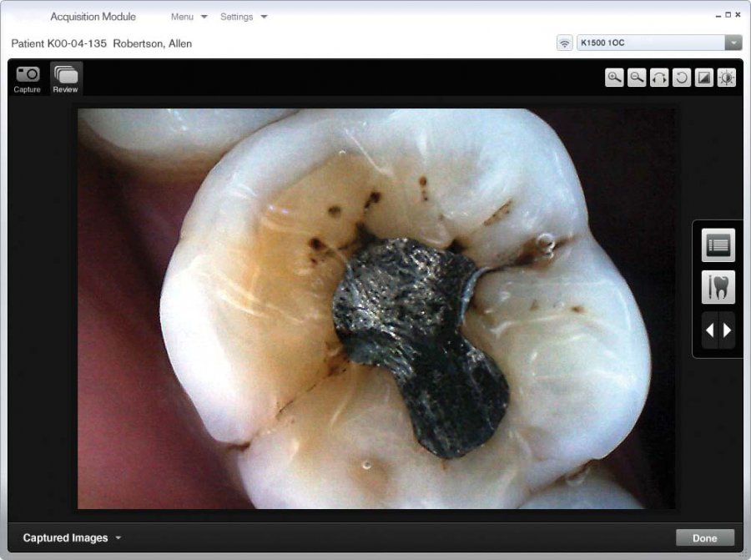
Task: Go to previous image arrow
Action: [x=710, y=330]
